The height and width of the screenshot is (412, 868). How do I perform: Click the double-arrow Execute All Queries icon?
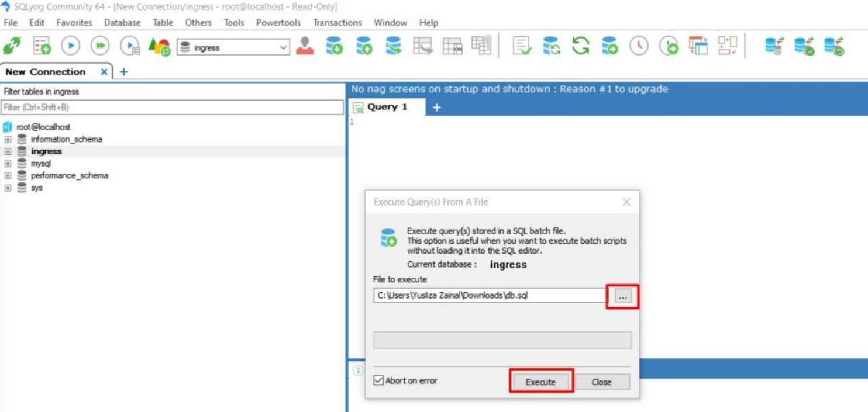click(100, 46)
